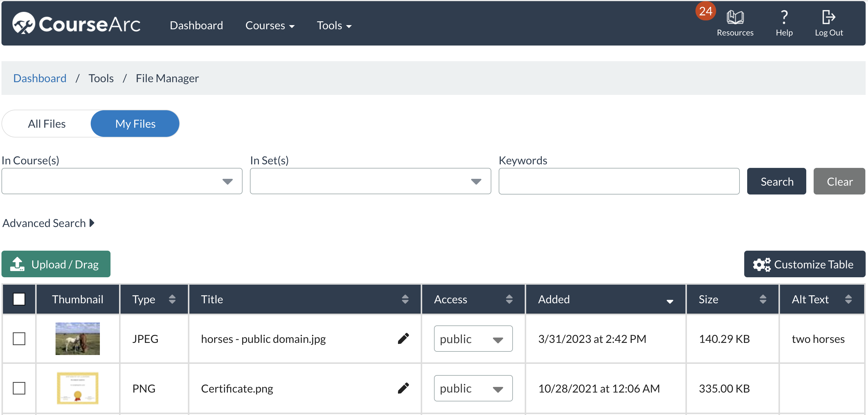Click pencil icon for Certificate.png
868x415 pixels.
point(403,388)
